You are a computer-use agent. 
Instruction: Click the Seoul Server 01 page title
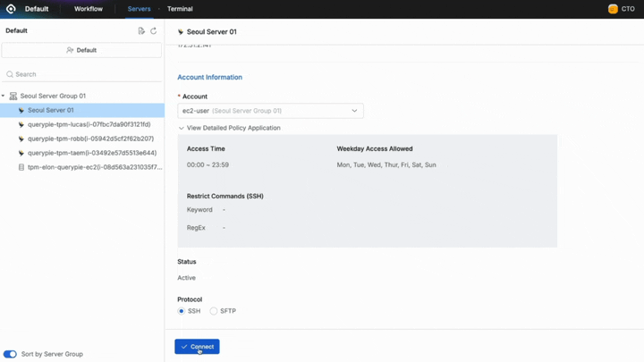coord(211,31)
